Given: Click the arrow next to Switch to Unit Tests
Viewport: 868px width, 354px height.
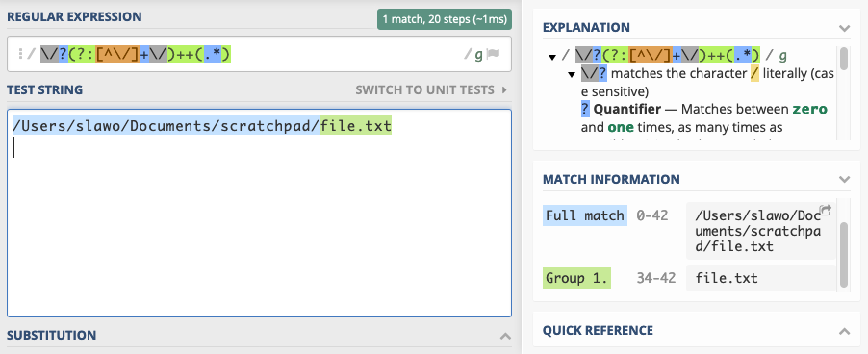Looking at the screenshot, I should [503, 89].
